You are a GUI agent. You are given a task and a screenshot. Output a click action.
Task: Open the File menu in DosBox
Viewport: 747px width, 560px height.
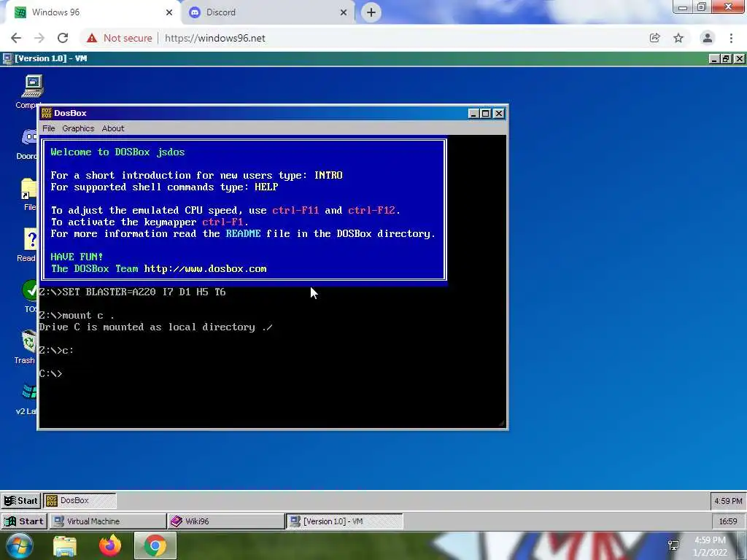pos(49,128)
